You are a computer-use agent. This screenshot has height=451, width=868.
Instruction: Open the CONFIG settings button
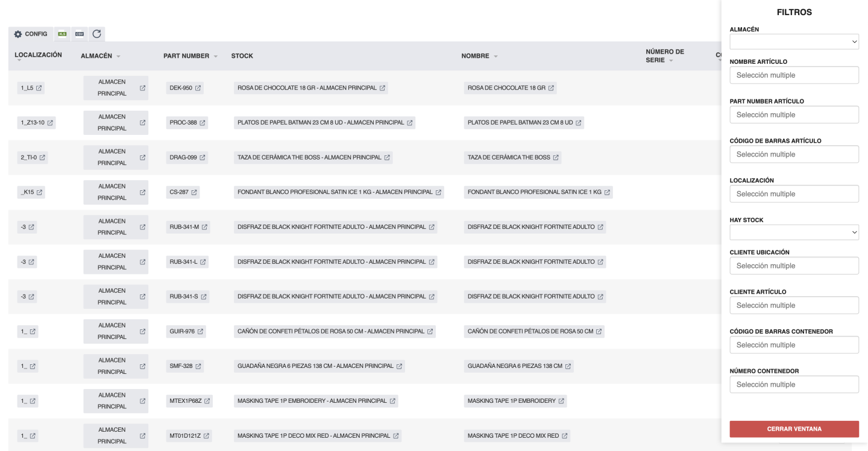pyautogui.click(x=31, y=34)
